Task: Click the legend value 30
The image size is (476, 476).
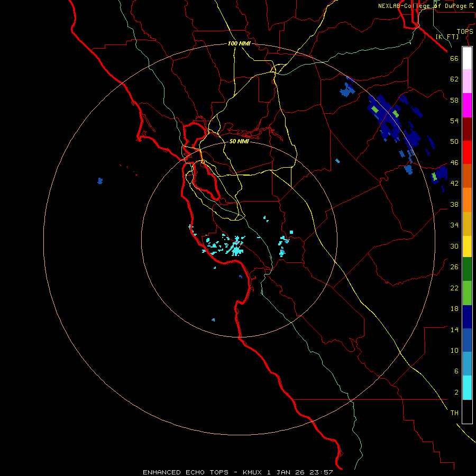Action: 454,246
